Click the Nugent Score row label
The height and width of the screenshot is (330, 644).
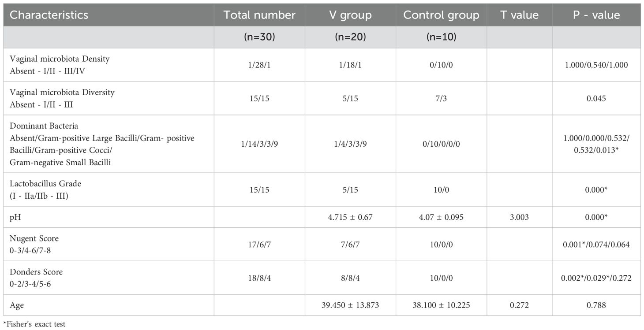[x=34, y=238]
